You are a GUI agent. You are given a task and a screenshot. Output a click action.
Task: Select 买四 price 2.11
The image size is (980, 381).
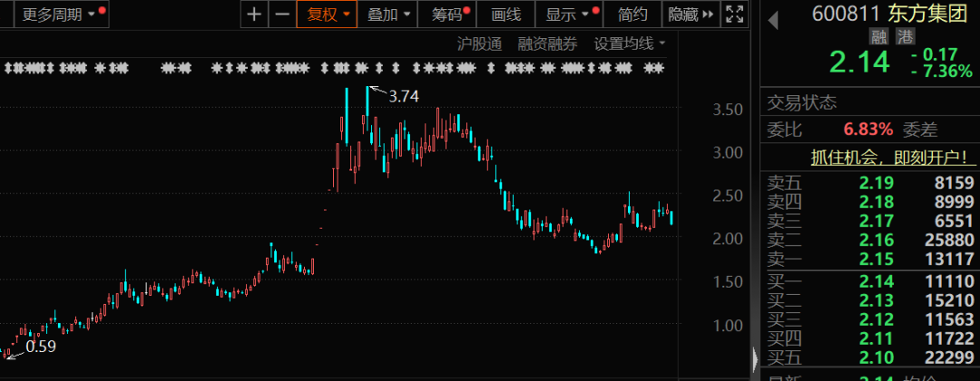pyautogui.click(x=877, y=338)
